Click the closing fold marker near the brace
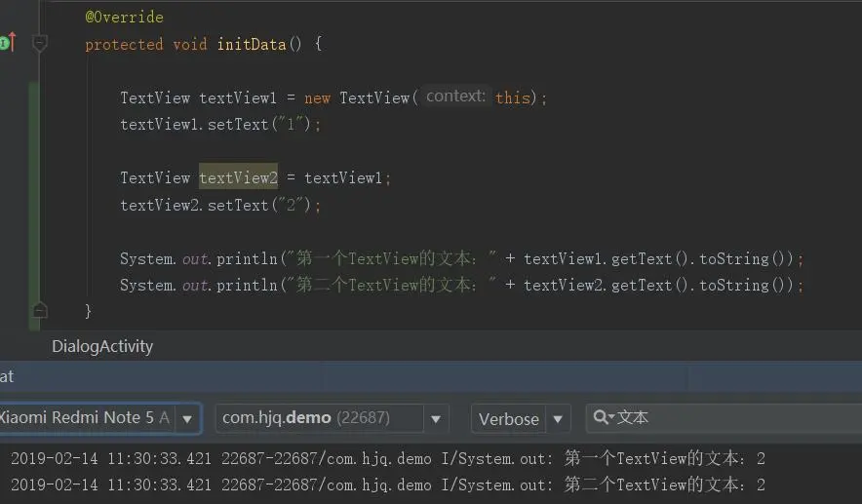The image size is (862, 504). 40,311
